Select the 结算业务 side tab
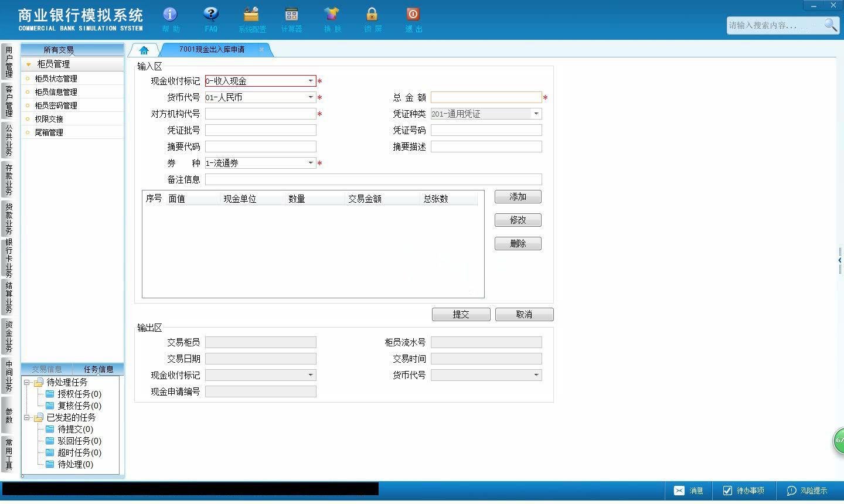The image size is (844, 504). coord(8,297)
